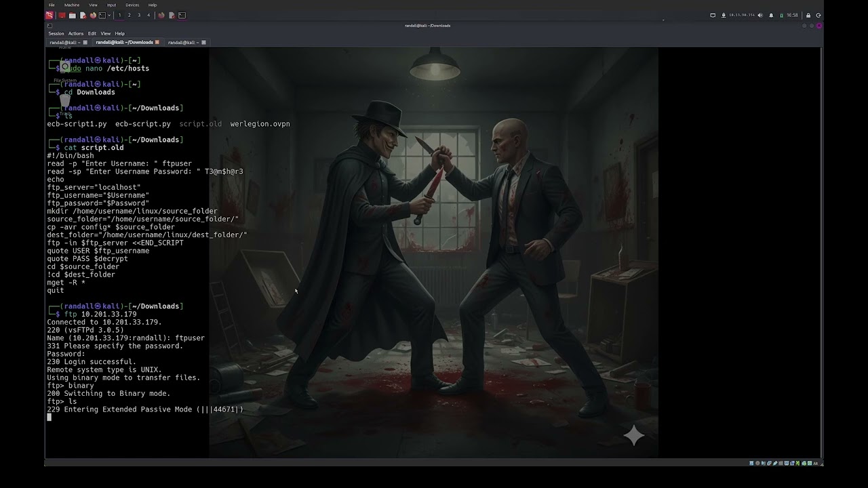This screenshot has width=868, height=488.
Task: Click the 'ftp 10.201.33.179' command
Action: (100, 314)
